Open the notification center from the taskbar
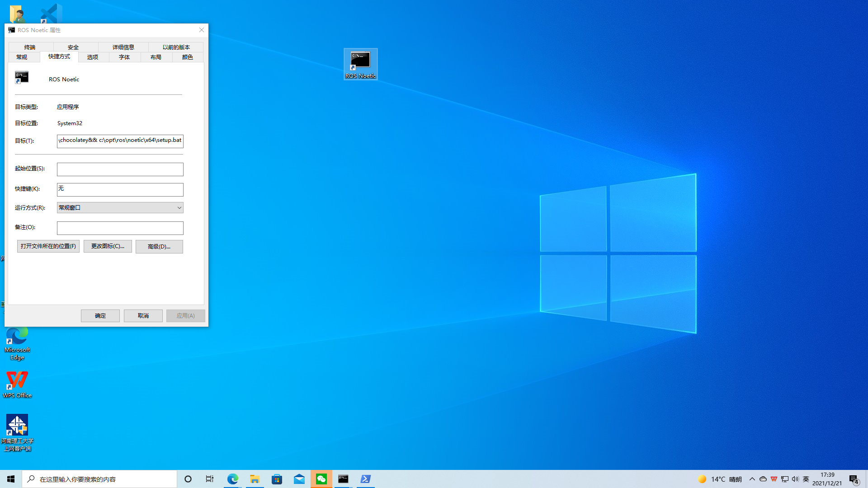 pos(854,479)
